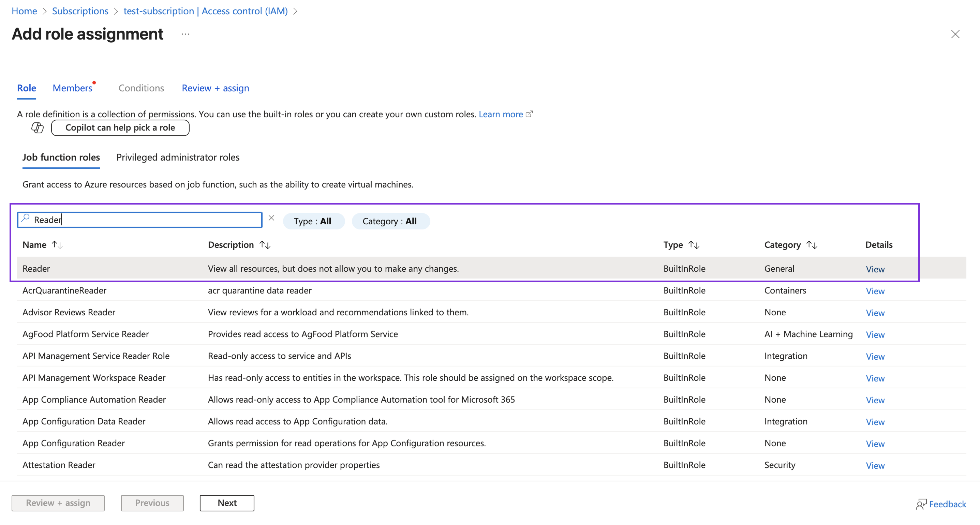Screen dimensions: 980x525
Task: Switch to the Members tab
Action: 72,88
